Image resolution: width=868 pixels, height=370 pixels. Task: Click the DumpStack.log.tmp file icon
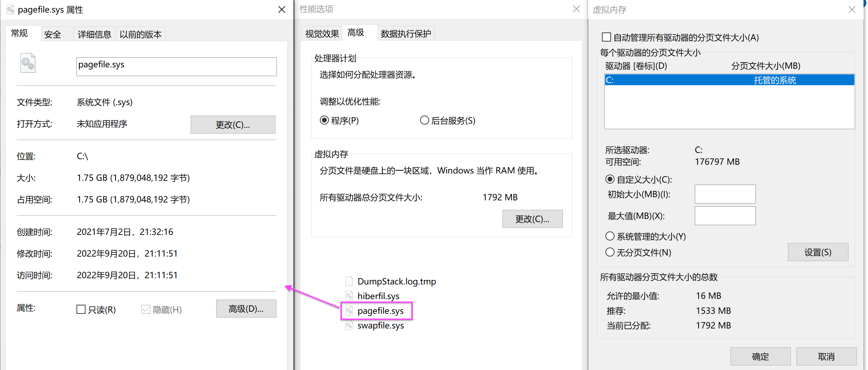point(349,281)
